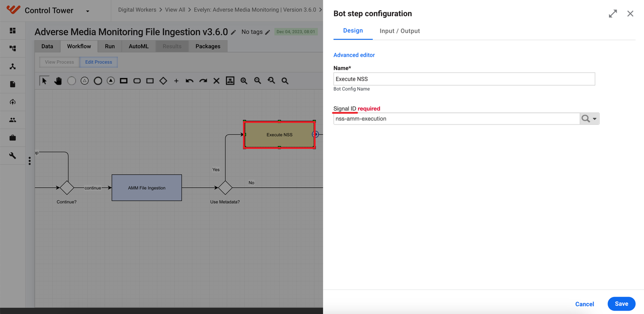Search Signal IDs with the magnifier
The width and height of the screenshot is (644, 314).
(585, 119)
